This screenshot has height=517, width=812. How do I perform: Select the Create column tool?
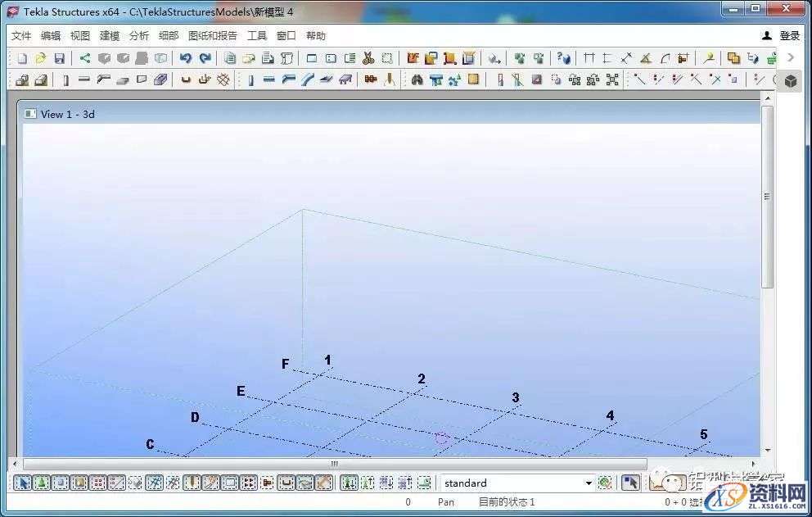coord(66,79)
